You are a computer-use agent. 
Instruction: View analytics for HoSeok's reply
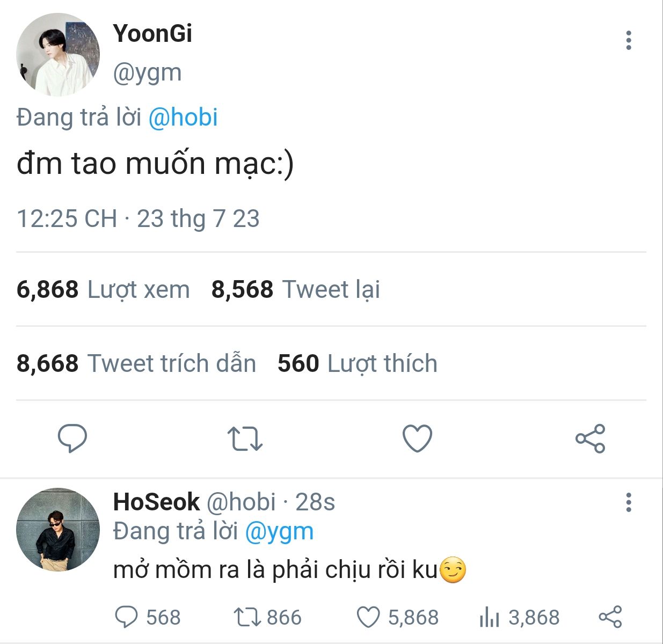pyautogui.click(x=490, y=617)
